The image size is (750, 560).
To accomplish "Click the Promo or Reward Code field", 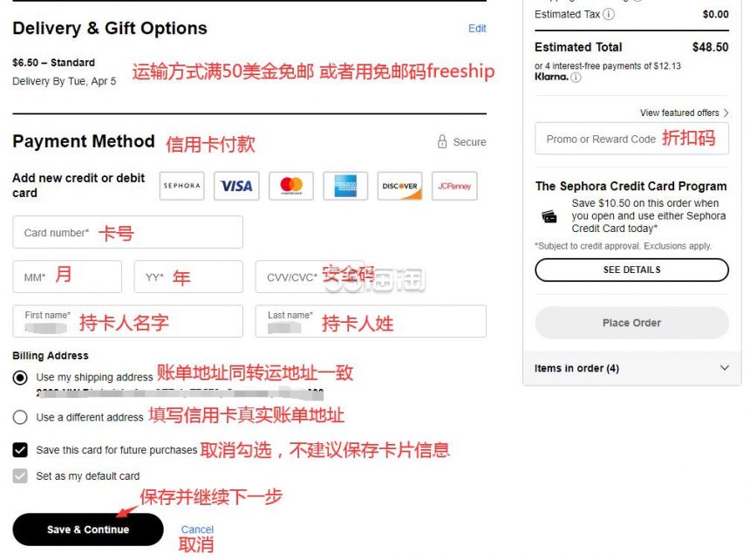I will (x=632, y=139).
